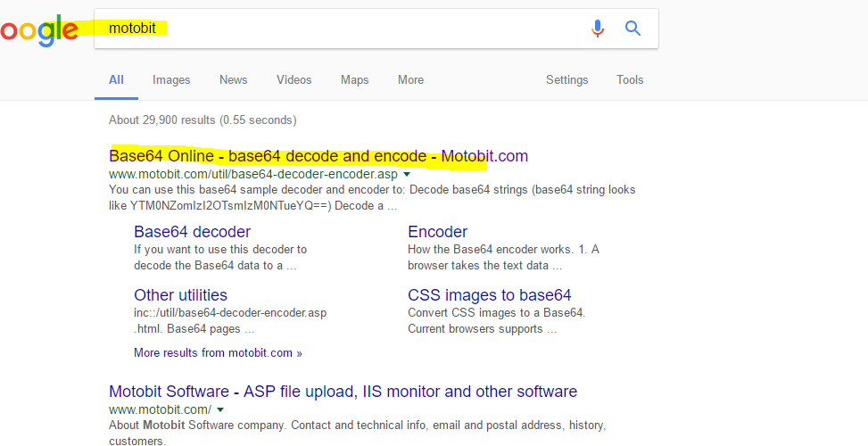Click the 'About 29,900 results' stats text
The height and width of the screenshot is (446, 868).
[x=203, y=120]
